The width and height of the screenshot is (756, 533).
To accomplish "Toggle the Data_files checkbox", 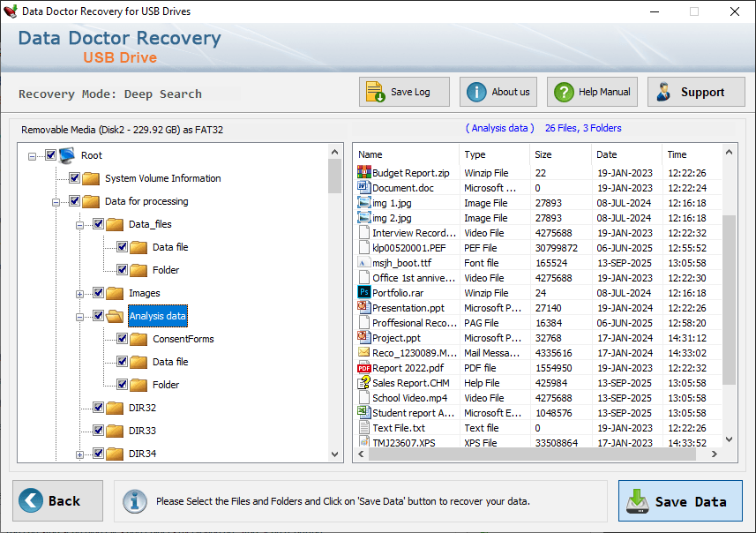I will point(98,224).
